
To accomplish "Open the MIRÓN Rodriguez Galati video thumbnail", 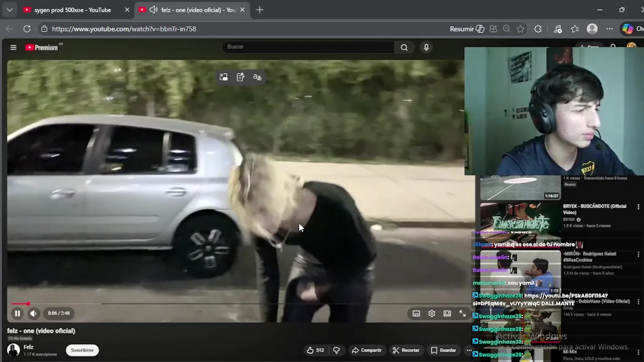I will [520, 273].
